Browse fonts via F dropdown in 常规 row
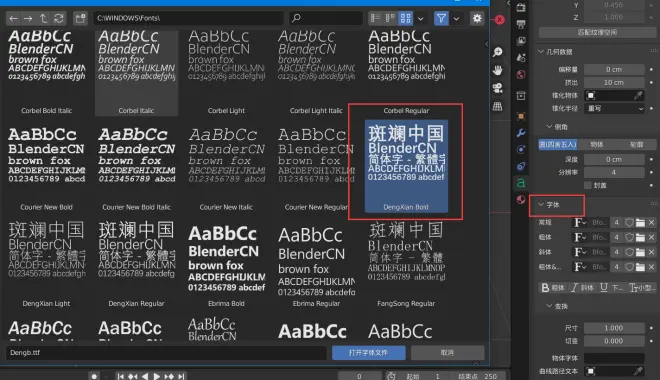This screenshot has width=660, height=380. tap(580, 223)
